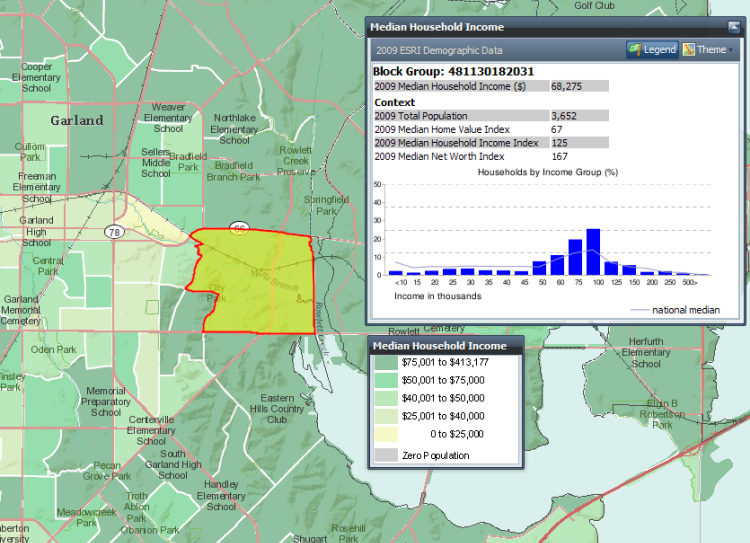Click the 75 income bar in the chart
750x543 pixels.
pos(575,257)
